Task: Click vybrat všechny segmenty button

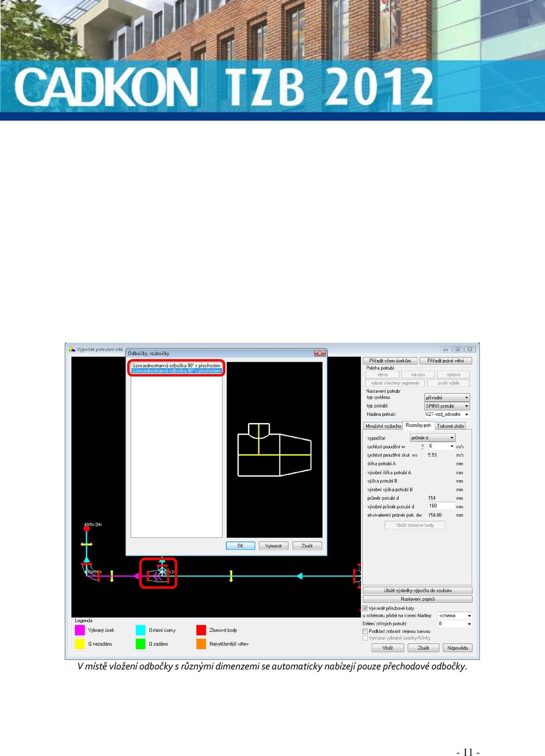Action: 395,383
